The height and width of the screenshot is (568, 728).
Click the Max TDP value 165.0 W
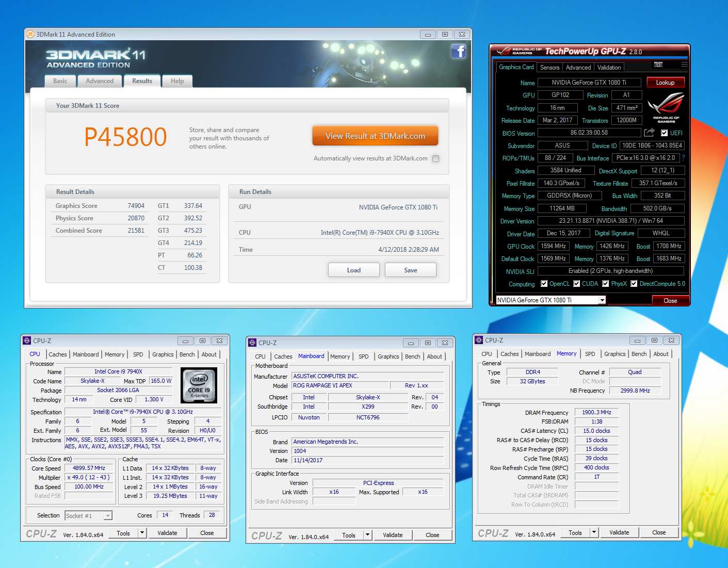pos(161,381)
